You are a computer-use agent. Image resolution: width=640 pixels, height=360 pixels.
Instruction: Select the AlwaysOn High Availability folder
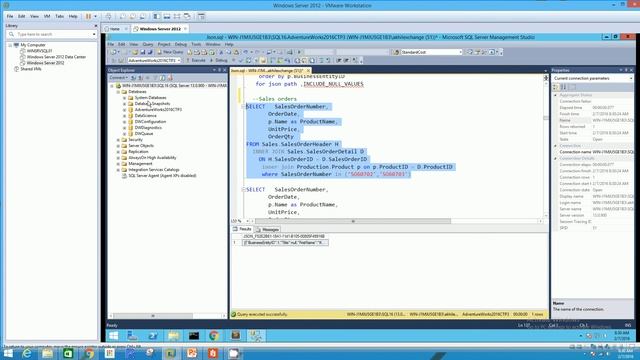tap(152, 158)
